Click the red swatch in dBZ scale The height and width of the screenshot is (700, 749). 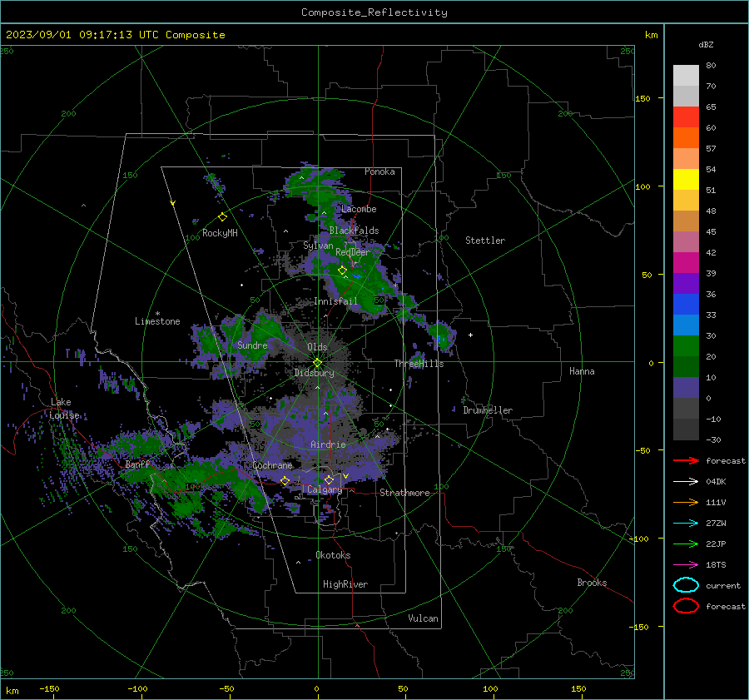click(x=686, y=117)
